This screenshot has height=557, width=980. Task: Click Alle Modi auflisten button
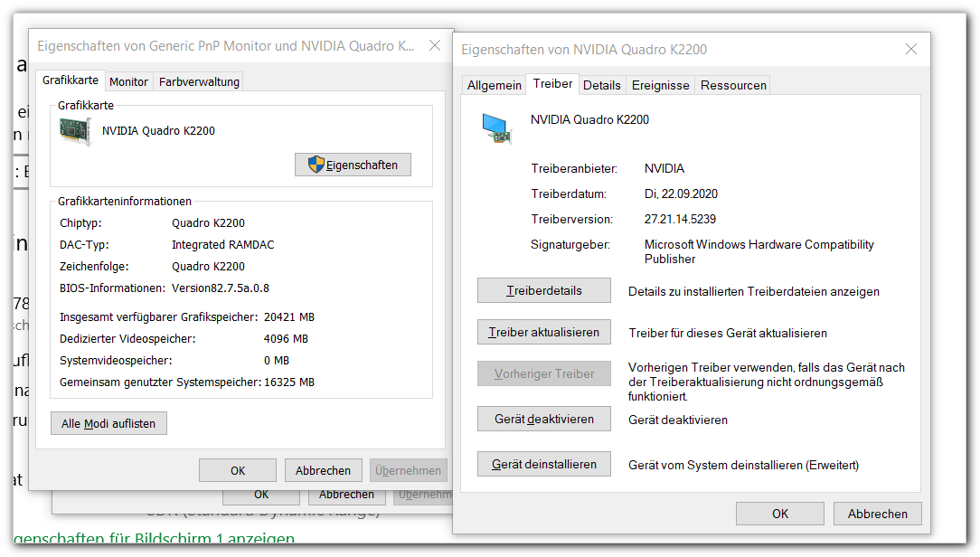tap(108, 423)
